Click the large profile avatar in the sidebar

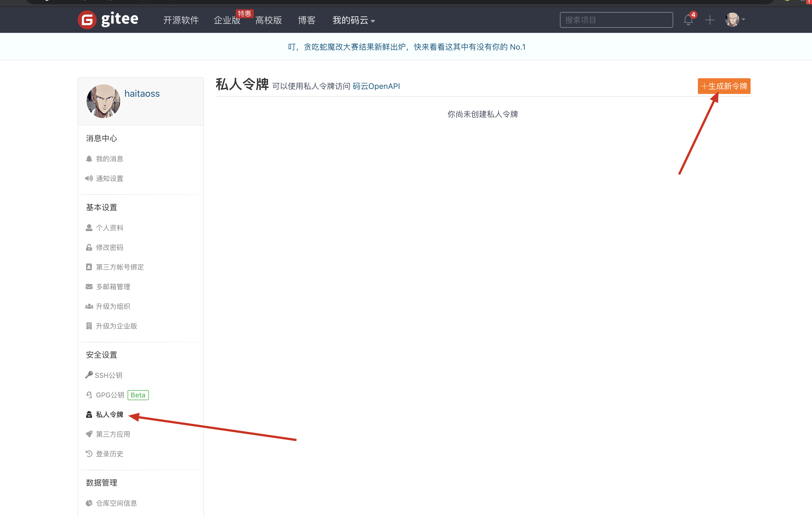pos(103,101)
